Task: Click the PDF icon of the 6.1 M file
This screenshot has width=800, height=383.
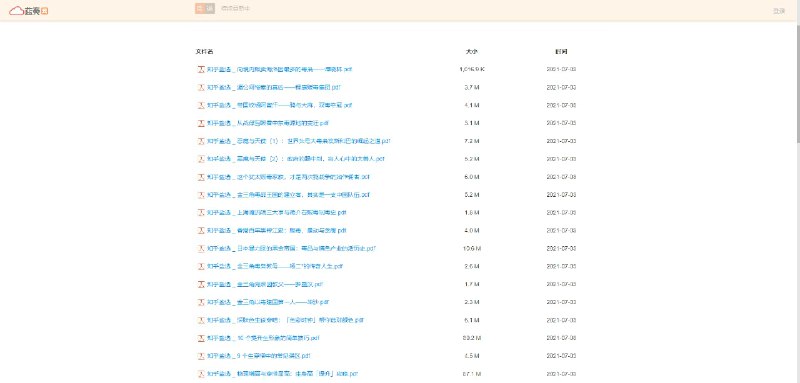Action: 201,320
